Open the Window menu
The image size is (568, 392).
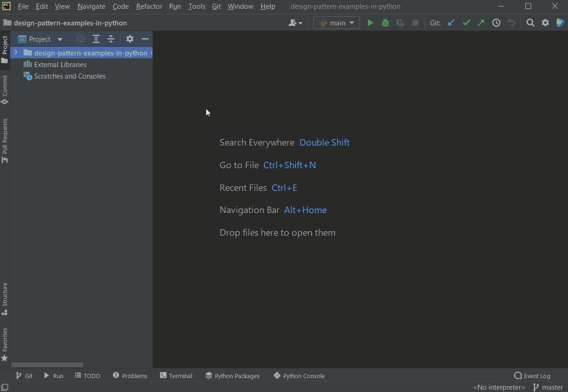[240, 6]
